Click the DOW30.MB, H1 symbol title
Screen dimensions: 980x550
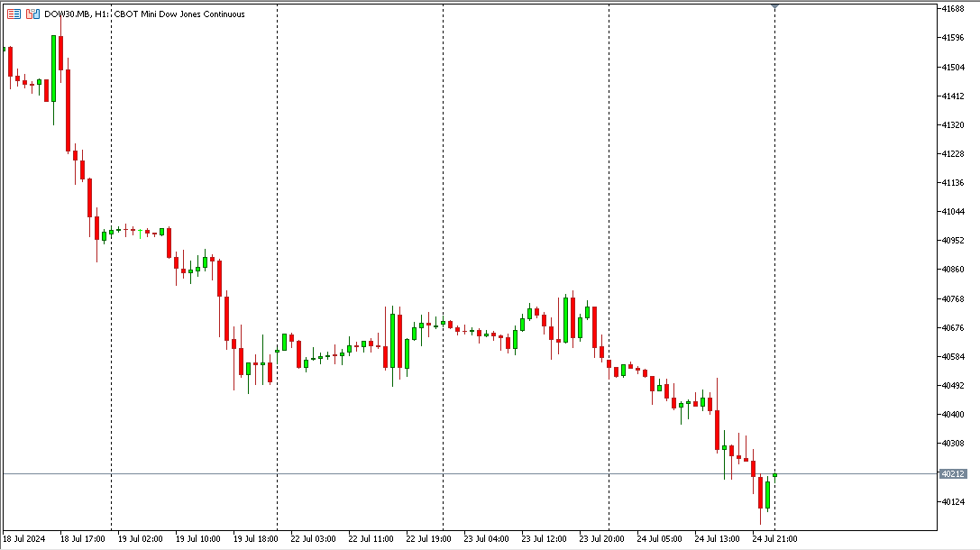pos(77,14)
